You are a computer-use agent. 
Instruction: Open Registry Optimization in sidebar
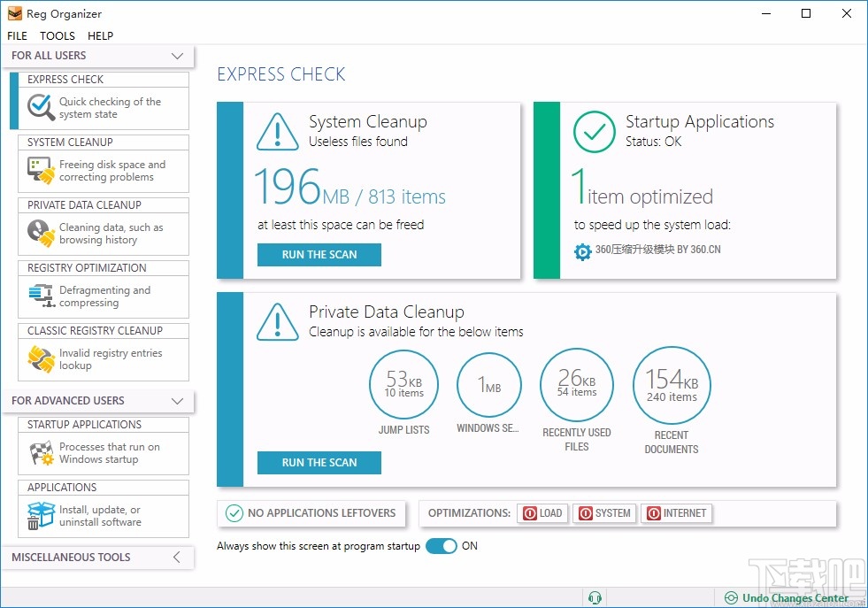point(104,289)
